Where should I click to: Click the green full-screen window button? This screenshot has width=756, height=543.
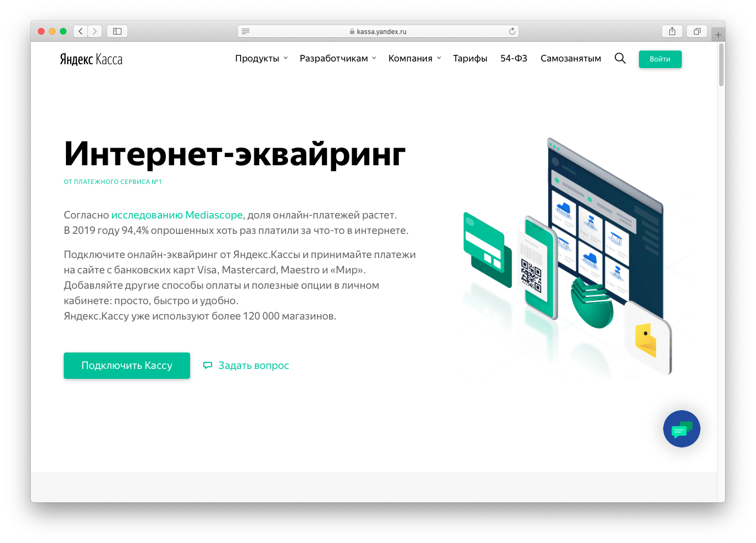[63, 31]
